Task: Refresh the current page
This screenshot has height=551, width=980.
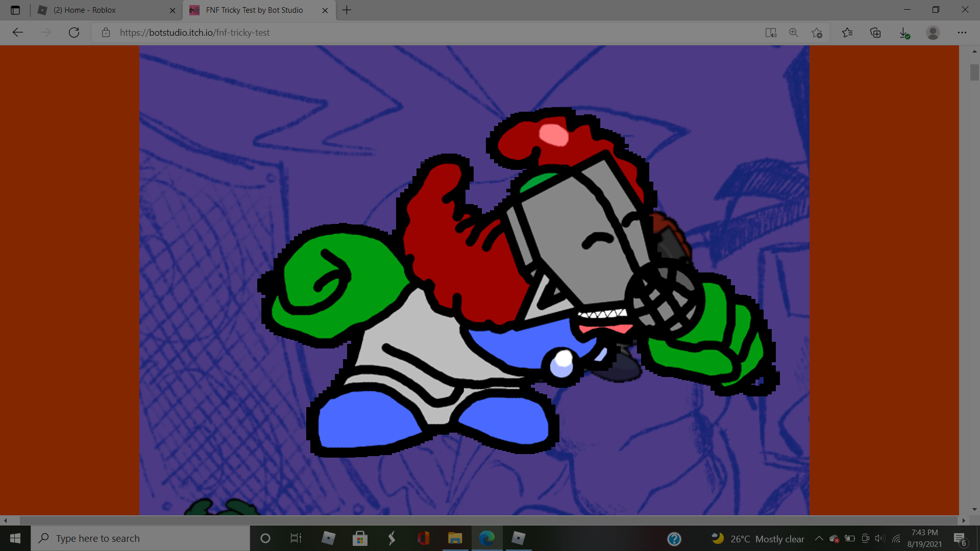Action: point(74,33)
